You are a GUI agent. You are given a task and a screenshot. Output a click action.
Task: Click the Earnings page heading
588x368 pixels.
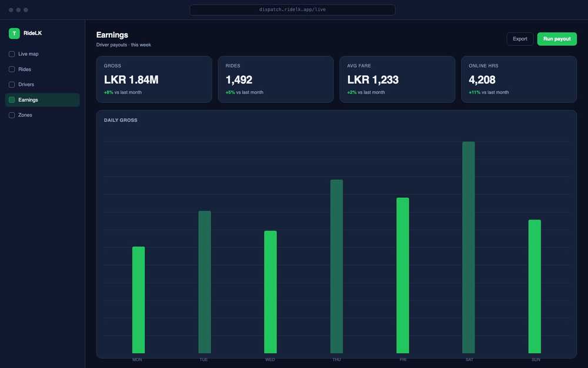[112, 35]
